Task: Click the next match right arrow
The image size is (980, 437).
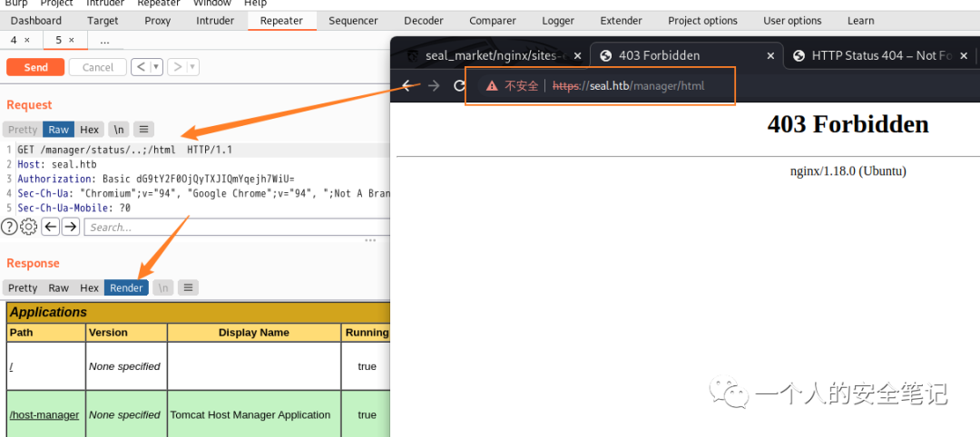Action: point(71,227)
